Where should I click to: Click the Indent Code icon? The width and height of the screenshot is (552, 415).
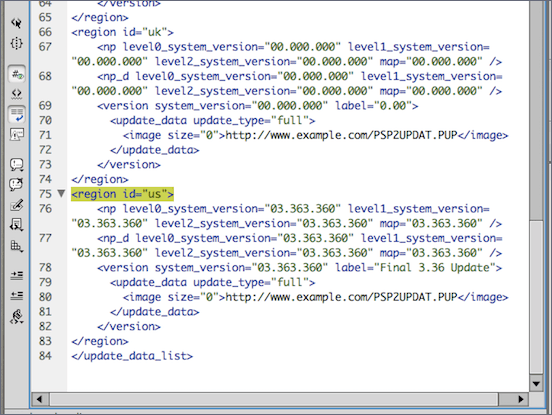[x=17, y=275]
